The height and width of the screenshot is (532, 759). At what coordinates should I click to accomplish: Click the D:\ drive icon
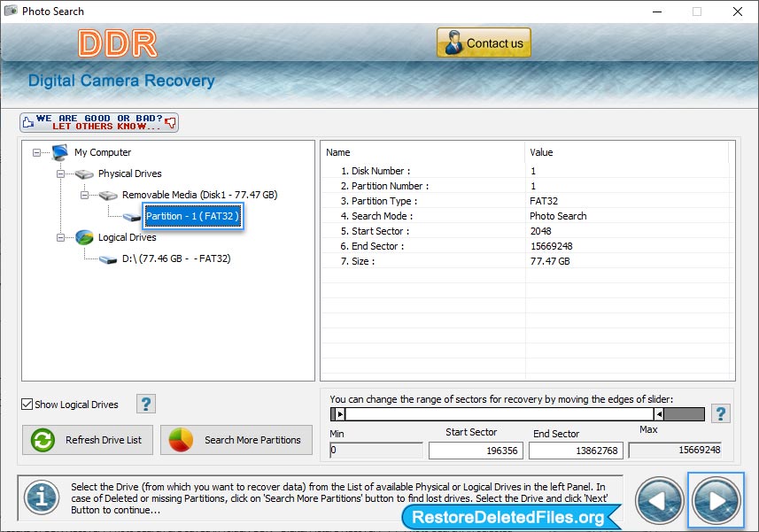pyautogui.click(x=108, y=259)
